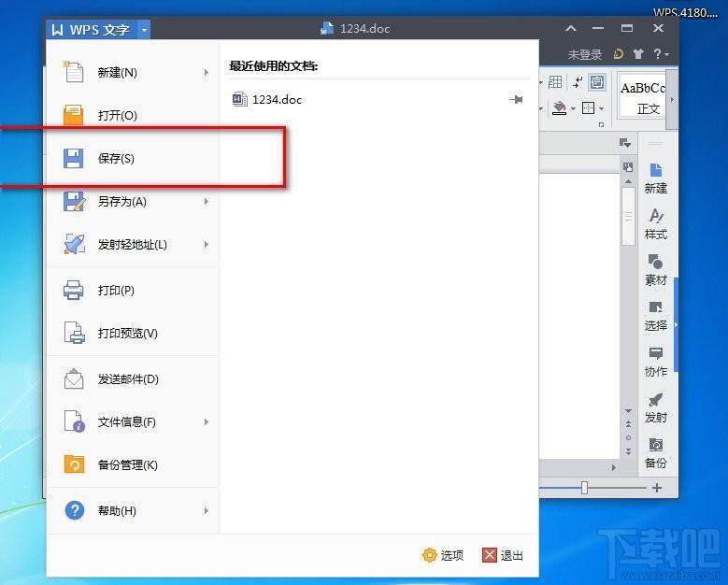Open the 素材 materials sidebar panel
Viewport: 728px width, 585px height.
pos(655,270)
